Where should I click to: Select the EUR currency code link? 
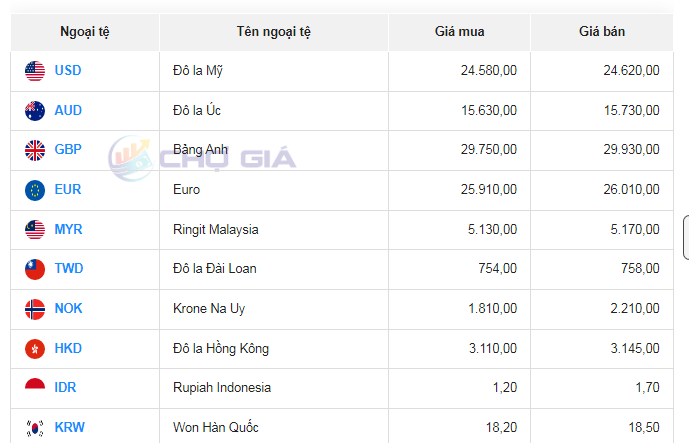pos(68,189)
